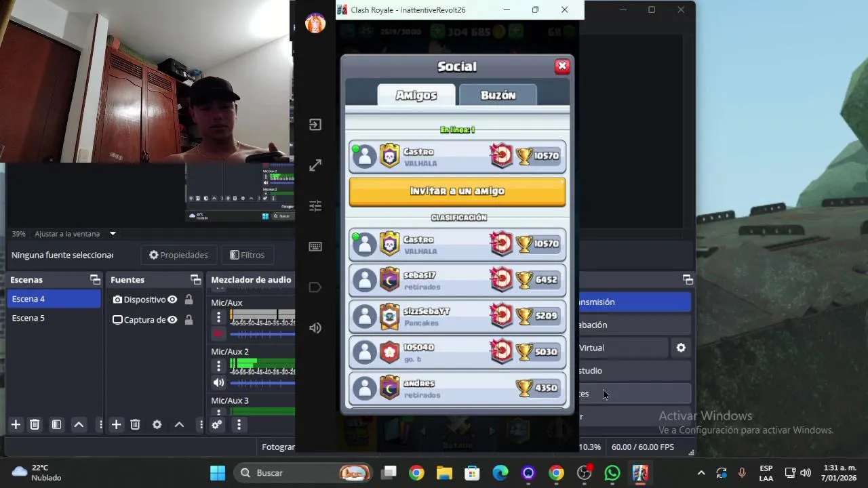868x488 pixels.
Task: Select Escena 5 in the scenes list
Action: pos(54,318)
